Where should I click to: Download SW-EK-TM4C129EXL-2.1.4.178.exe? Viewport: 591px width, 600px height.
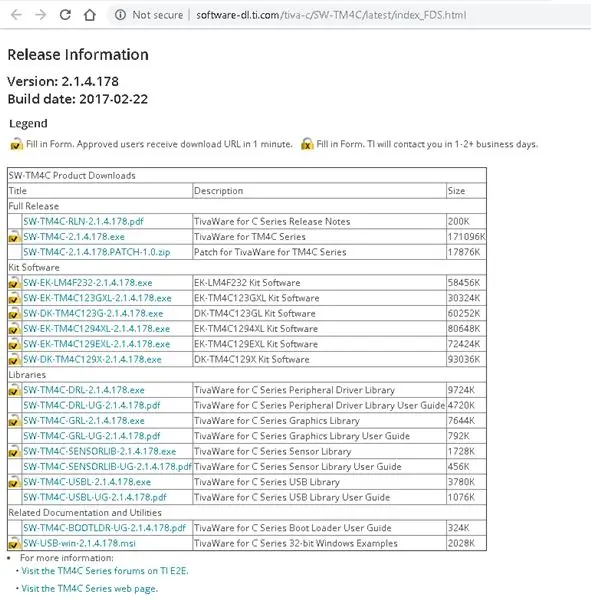pyautogui.click(x=96, y=344)
